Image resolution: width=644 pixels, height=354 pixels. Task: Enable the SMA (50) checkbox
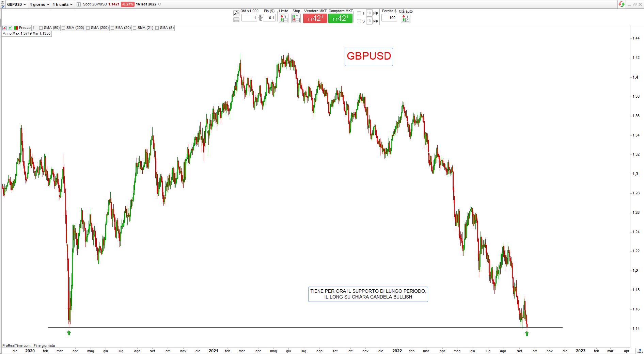coord(41,28)
